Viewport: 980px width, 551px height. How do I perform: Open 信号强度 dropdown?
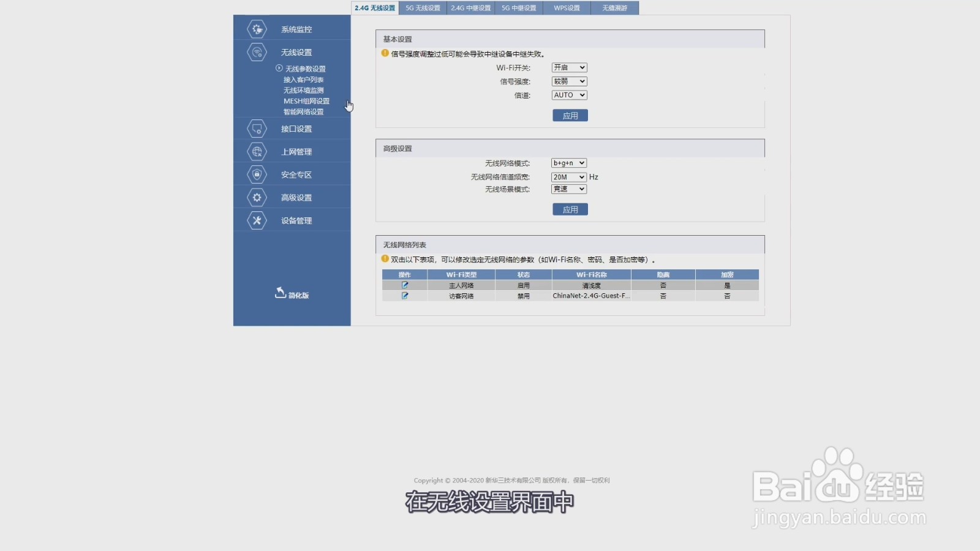tap(569, 81)
